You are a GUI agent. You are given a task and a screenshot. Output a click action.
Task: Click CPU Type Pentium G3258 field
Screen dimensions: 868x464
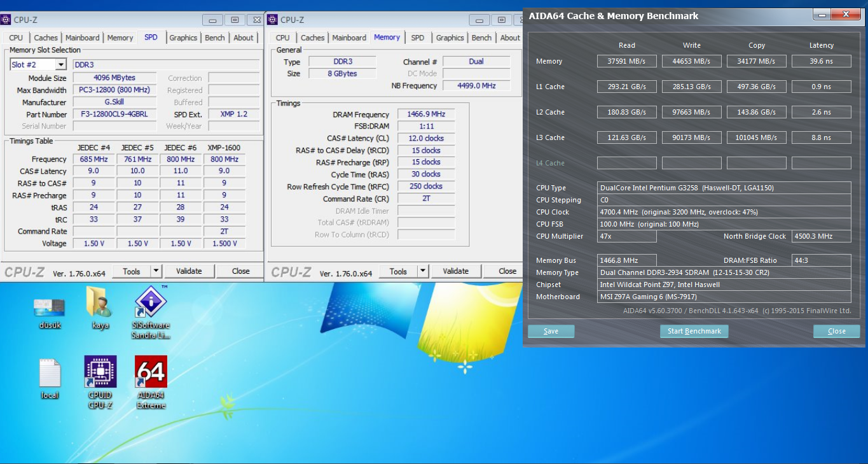[725, 188]
